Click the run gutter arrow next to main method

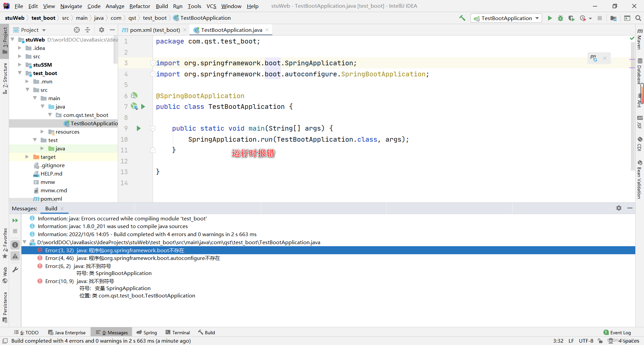139,128
